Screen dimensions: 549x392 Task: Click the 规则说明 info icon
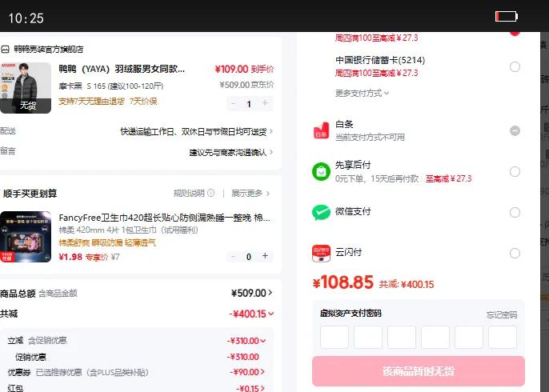pyautogui.click(x=210, y=194)
